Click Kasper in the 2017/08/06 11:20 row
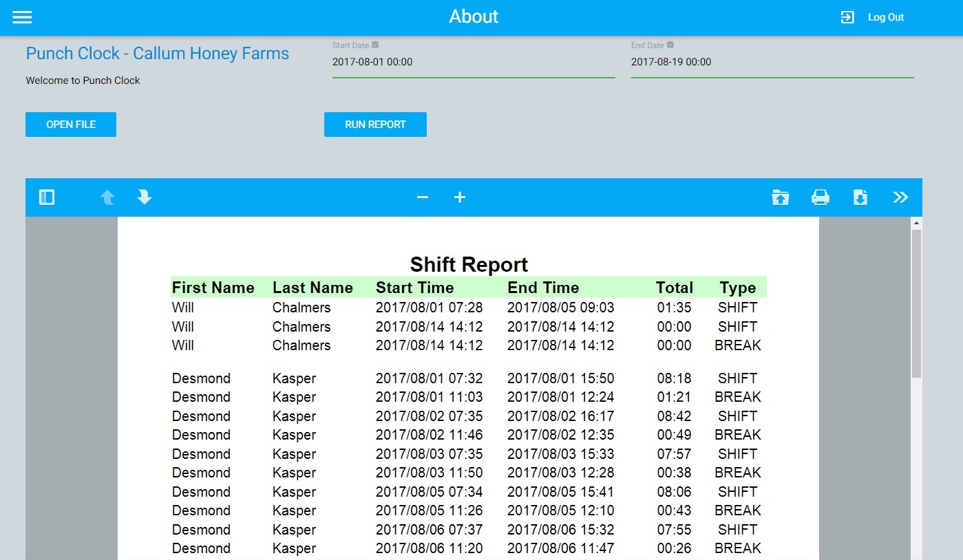This screenshot has width=963, height=560. (294, 548)
